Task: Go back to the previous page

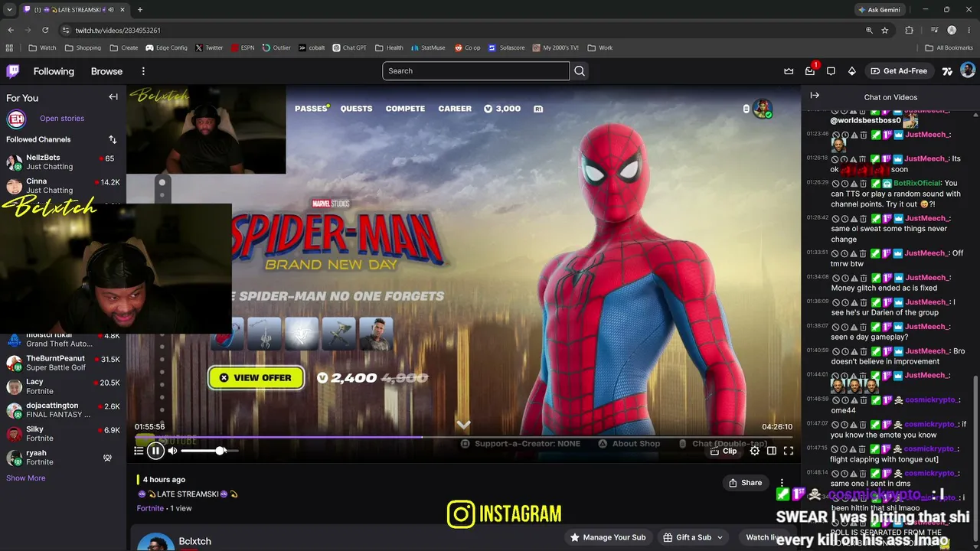Action: (x=11, y=30)
